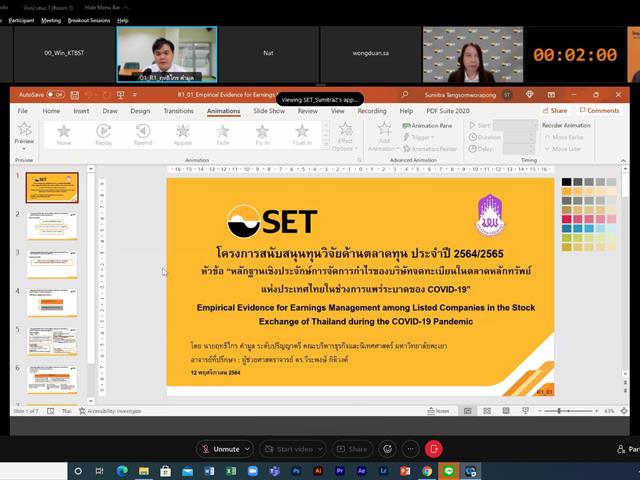Click the Start From Beginning presentation icon
This screenshot has height=480, width=640.
(120, 95)
